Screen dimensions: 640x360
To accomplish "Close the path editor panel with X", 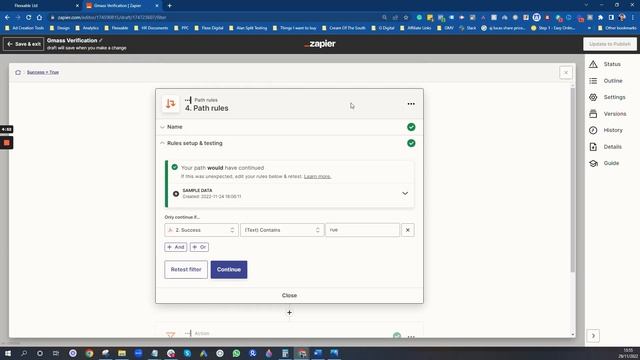I will point(566,73).
